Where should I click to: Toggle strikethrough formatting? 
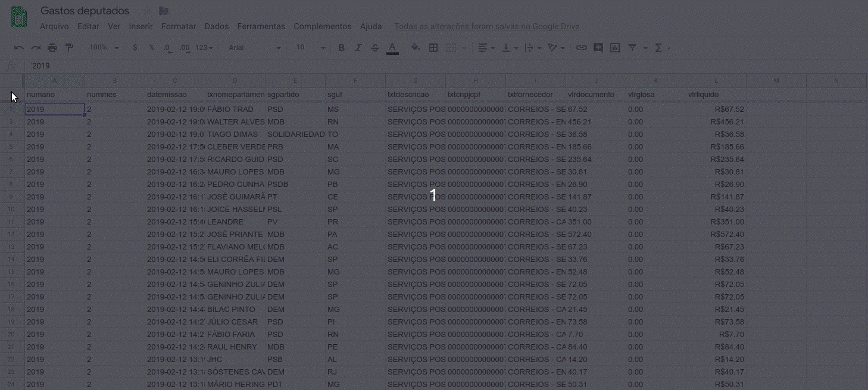374,48
